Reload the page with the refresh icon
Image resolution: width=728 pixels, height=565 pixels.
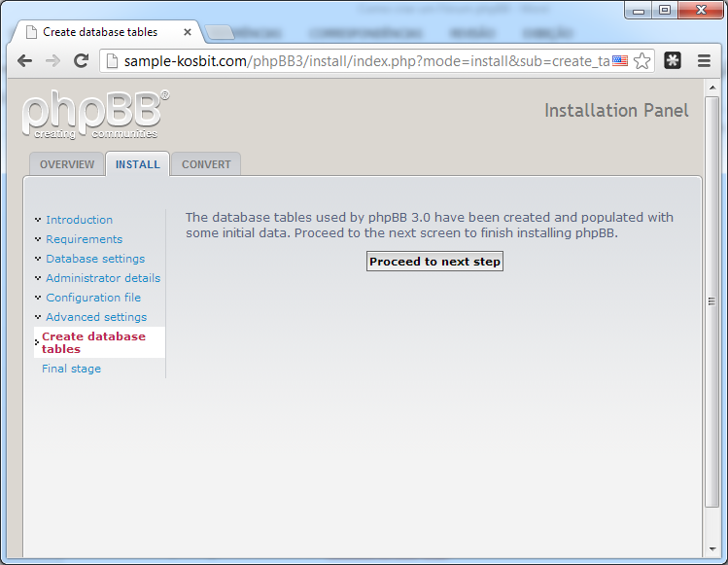coord(82,61)
